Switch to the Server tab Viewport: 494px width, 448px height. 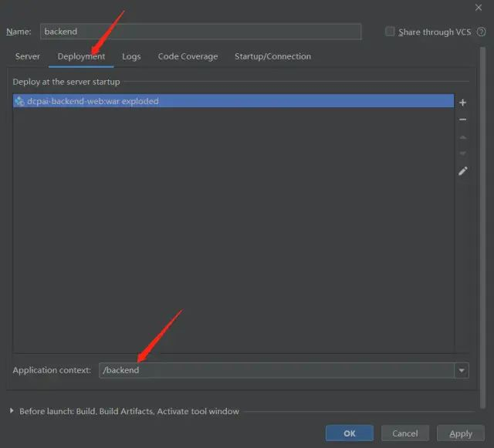[x=28, y=56]
